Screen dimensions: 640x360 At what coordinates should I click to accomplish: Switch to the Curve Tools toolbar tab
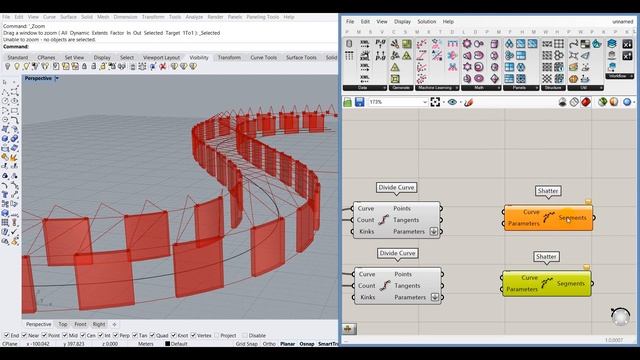point(263,58)
